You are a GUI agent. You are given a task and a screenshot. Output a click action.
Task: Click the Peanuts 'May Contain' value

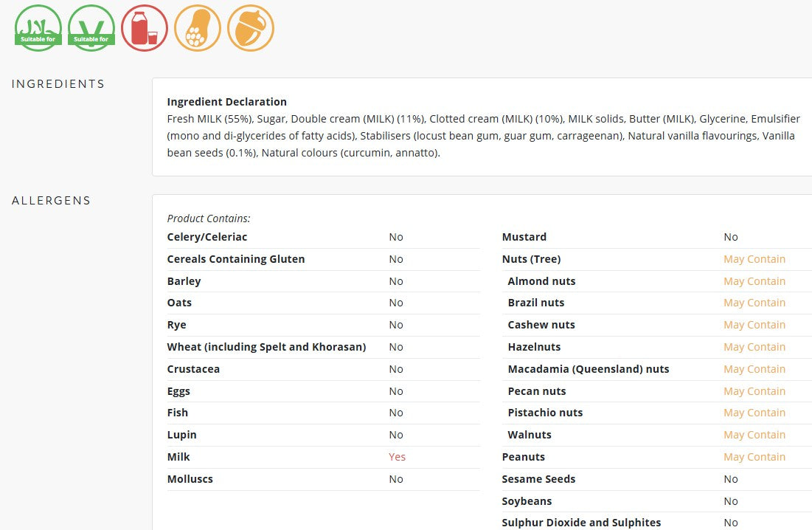click(x=754, y=457)
